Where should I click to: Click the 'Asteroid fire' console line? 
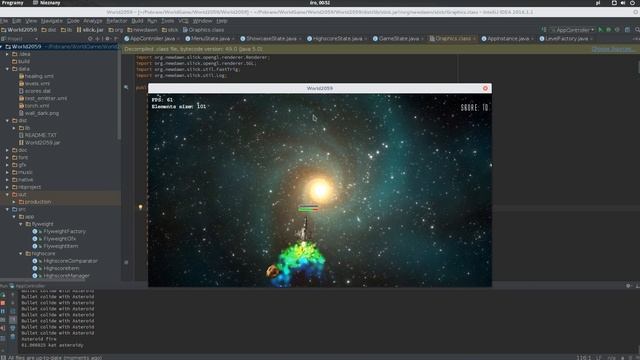[x=39, y=339]
